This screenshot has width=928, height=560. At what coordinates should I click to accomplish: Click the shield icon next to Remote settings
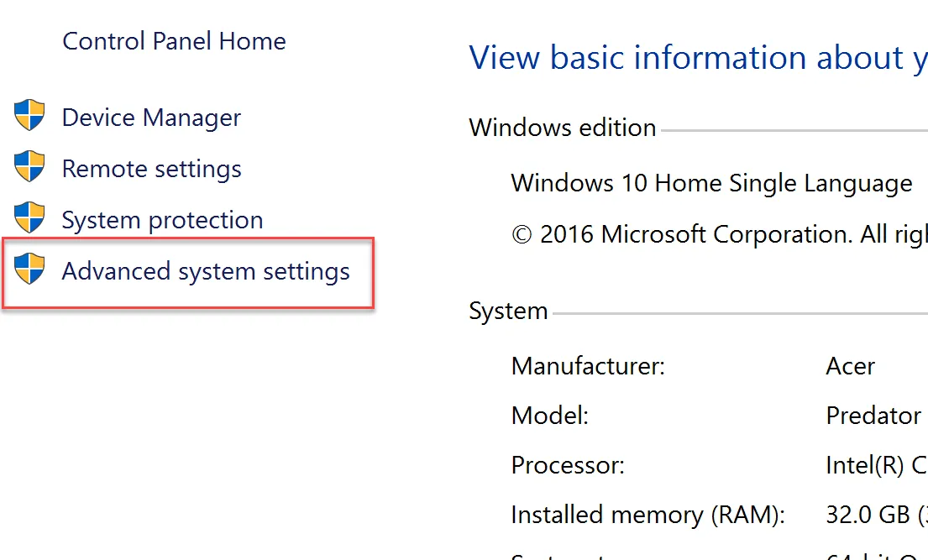click(29, 166)
